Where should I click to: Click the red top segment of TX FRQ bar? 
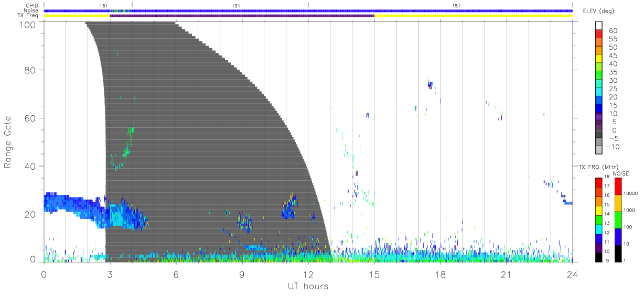click(599, 182)
